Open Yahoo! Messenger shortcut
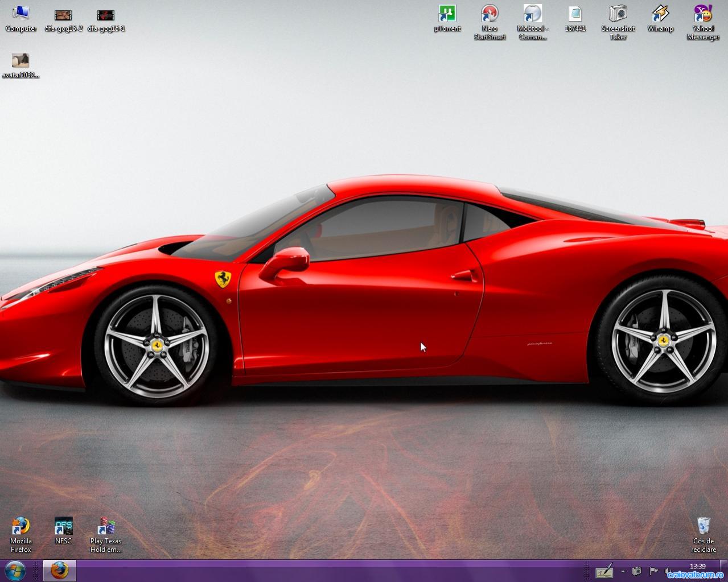The height and width of the screenshot is (582, 728). (703, 22)
